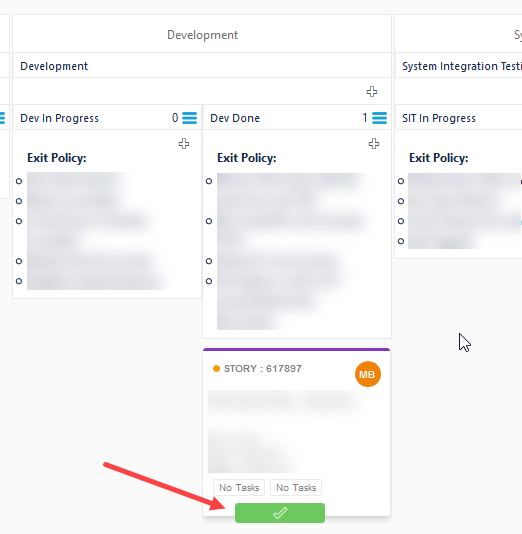
Task: Click the Dev In Progress card count 0
Action: coord(175,118)
